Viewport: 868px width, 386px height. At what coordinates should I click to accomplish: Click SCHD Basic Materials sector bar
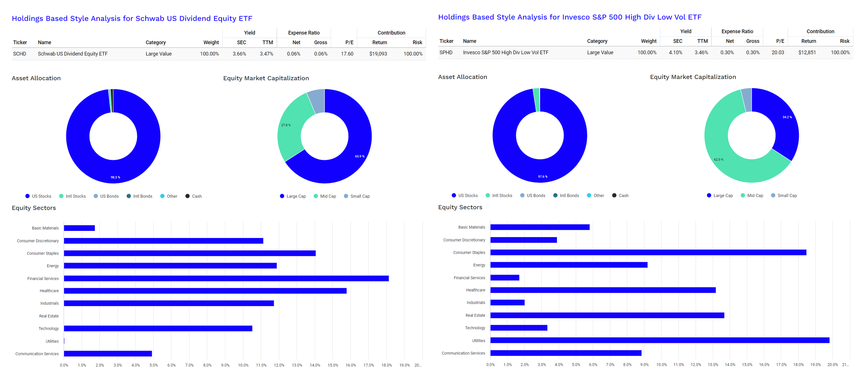click(80, 228)
